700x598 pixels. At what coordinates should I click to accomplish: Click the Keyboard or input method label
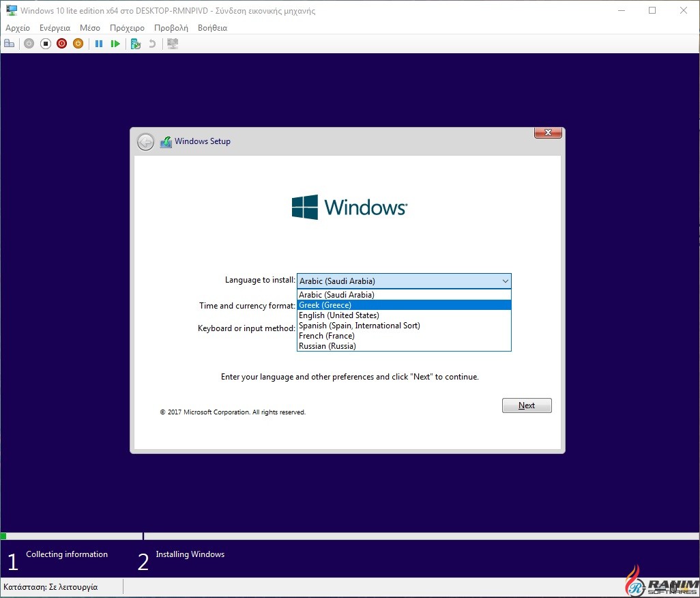pos(246,328)
